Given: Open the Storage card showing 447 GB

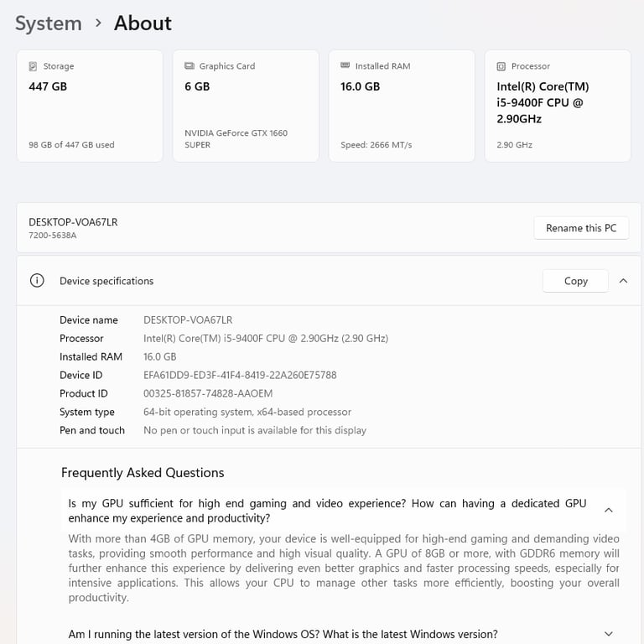Looking at the screenshot, I should [90, 106].
